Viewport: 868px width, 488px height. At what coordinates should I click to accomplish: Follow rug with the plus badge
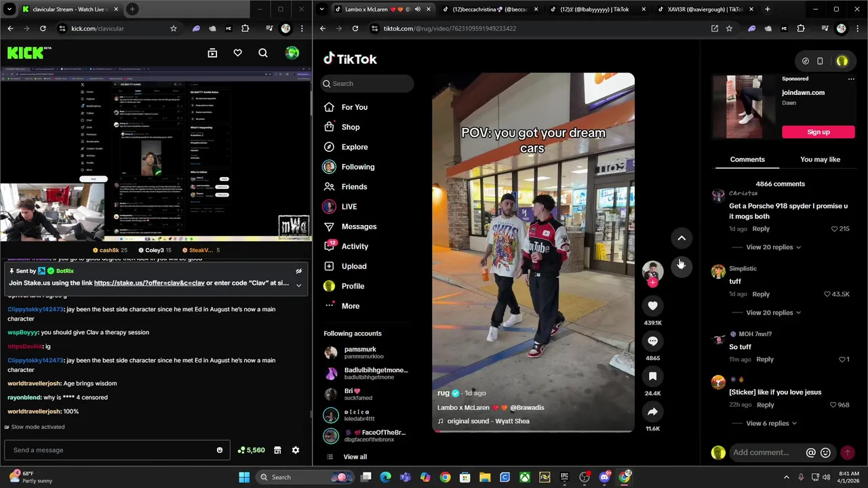(652, 283)
